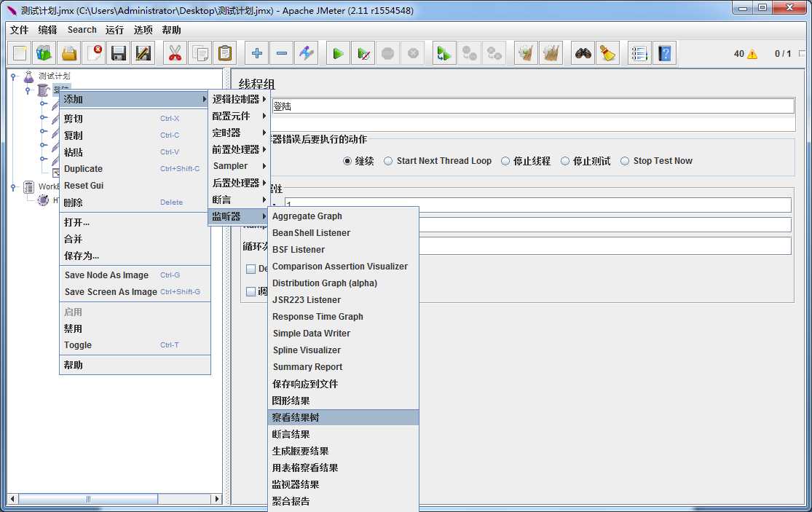The height and width of the screenshot is (512, 812).
Task: Click the Clear All brooms icon
Action: (x=551, y=53)
